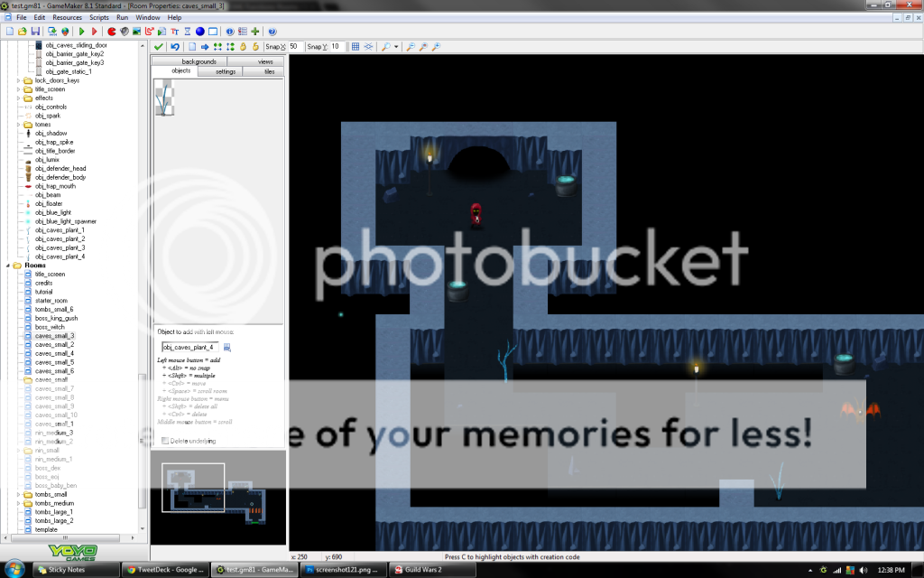Enable Delete underlying checkbox
Viewport: 924px width, 578px height.
(165, 440)
